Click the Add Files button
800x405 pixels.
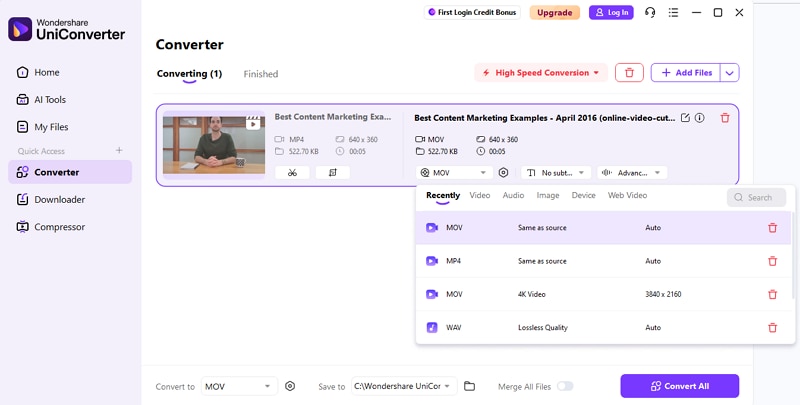pos(686,72)
